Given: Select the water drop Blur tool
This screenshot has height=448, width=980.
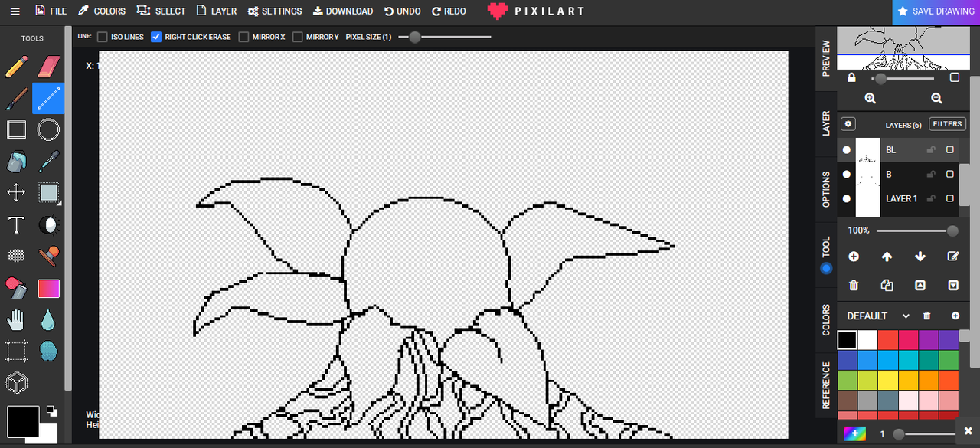Looking at the screenshot, I should (48, 319).
